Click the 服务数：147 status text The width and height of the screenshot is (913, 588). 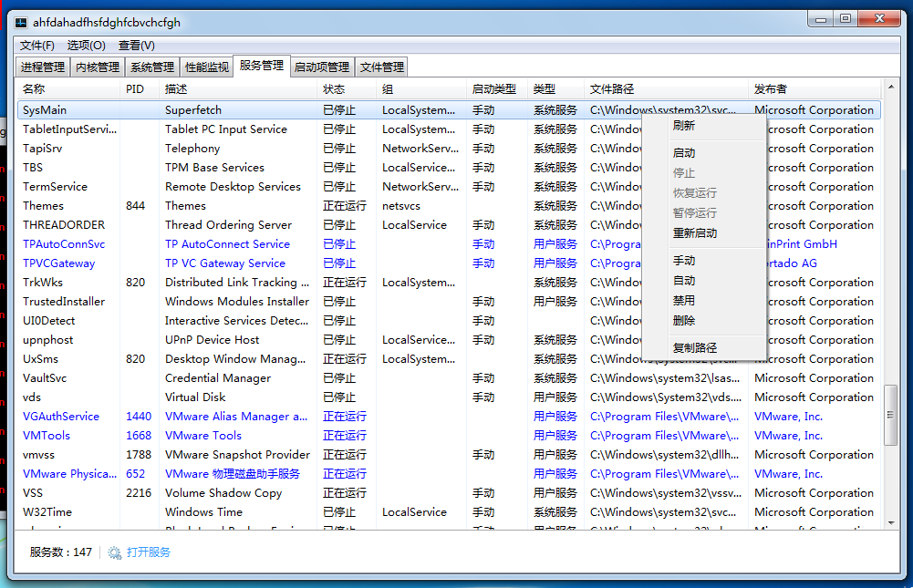60,552
